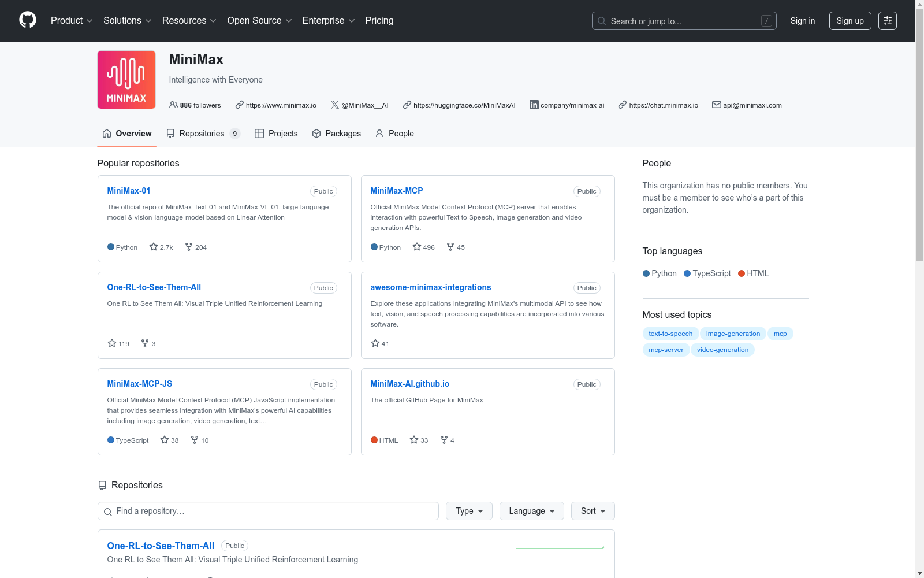Viewport: 924px width, 578px height.
Task: Select the mcp-server topic tag
Action: point(666,350)
